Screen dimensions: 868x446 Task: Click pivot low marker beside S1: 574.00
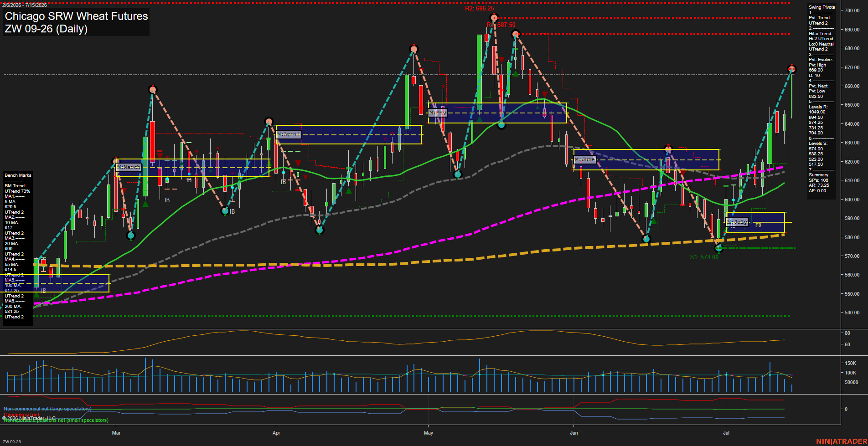coord(719,248)
